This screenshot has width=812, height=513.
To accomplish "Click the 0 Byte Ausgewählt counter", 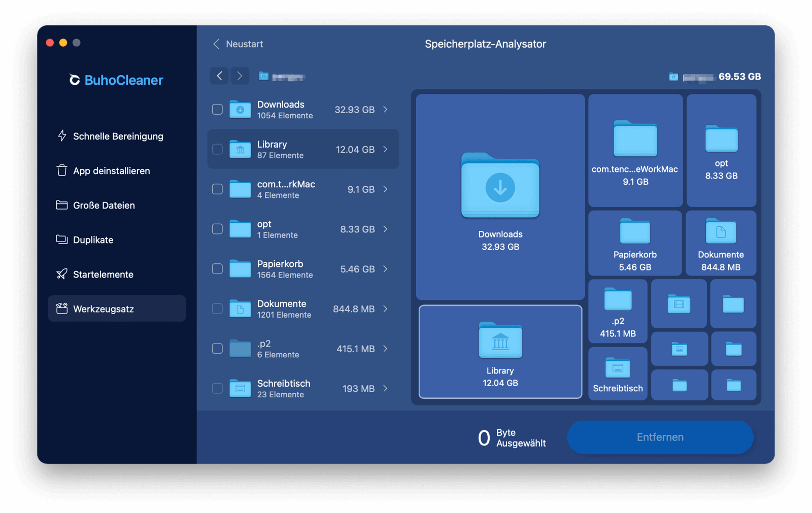I will click(512, 437).
